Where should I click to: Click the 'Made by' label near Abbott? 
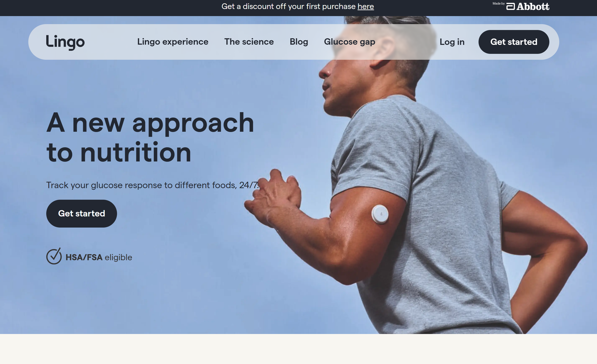coord(499,4)
